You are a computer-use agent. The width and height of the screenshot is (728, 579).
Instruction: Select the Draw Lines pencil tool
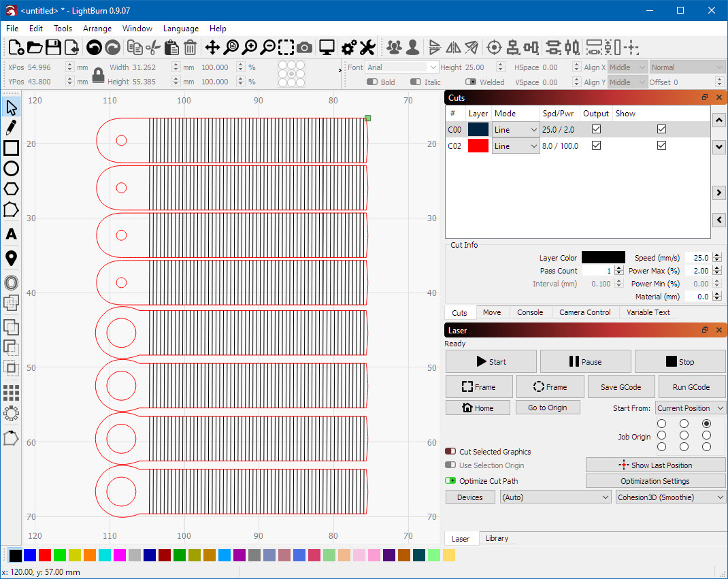pos(11,127)
